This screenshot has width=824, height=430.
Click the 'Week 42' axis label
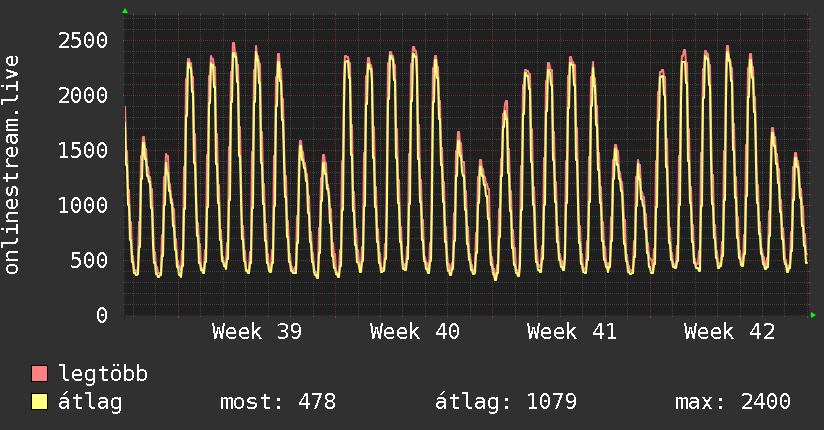(x=729, y=332)
